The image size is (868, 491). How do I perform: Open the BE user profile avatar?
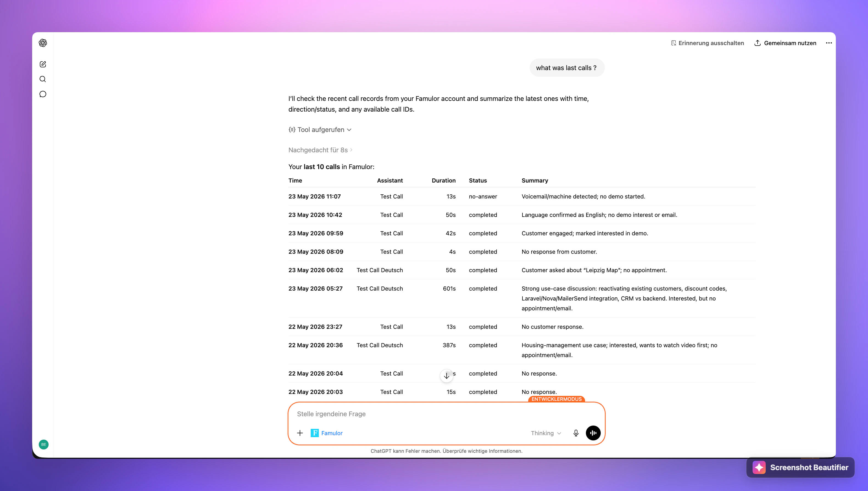tap(43, 445)
